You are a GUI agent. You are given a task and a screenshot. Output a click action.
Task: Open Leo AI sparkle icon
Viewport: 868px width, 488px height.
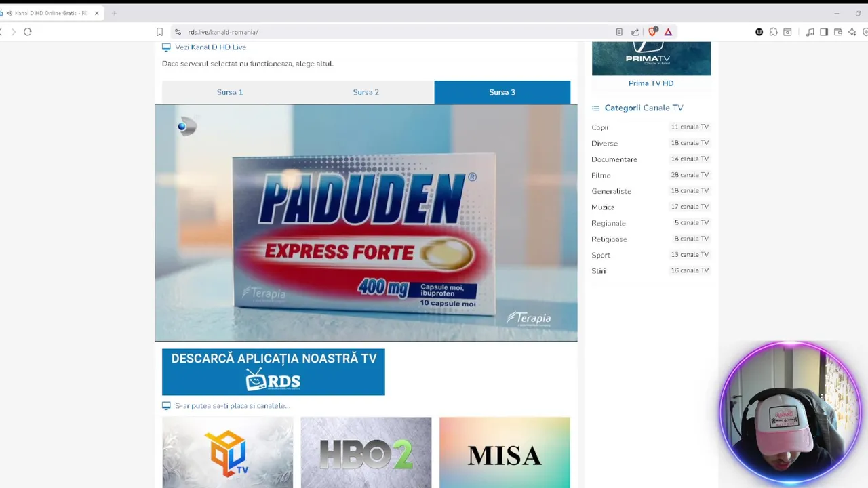coord(852,32)
